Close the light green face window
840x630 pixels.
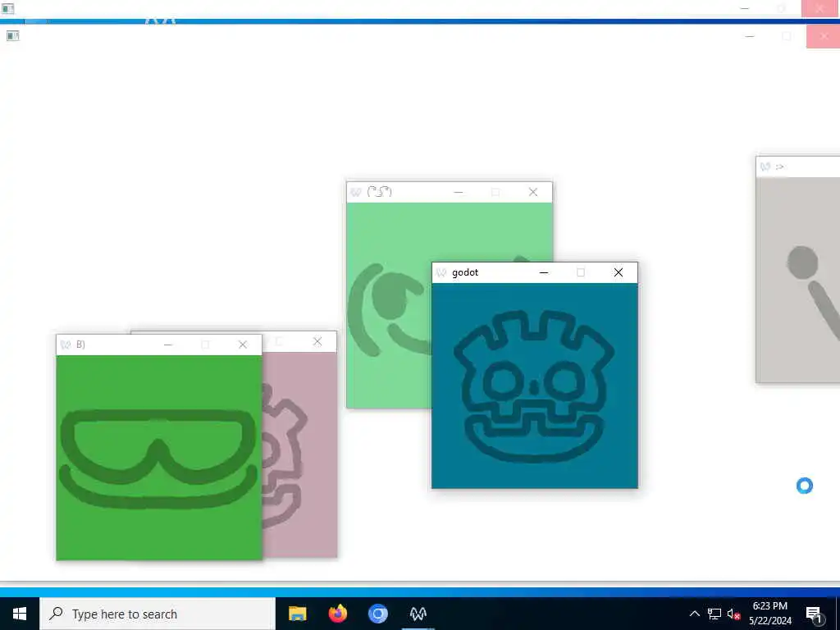pyautogui.click(x=533, y=192)
